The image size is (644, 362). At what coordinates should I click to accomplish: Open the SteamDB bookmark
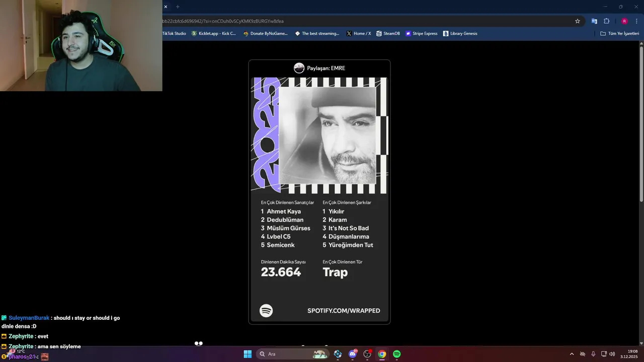[x=388, y=34]
